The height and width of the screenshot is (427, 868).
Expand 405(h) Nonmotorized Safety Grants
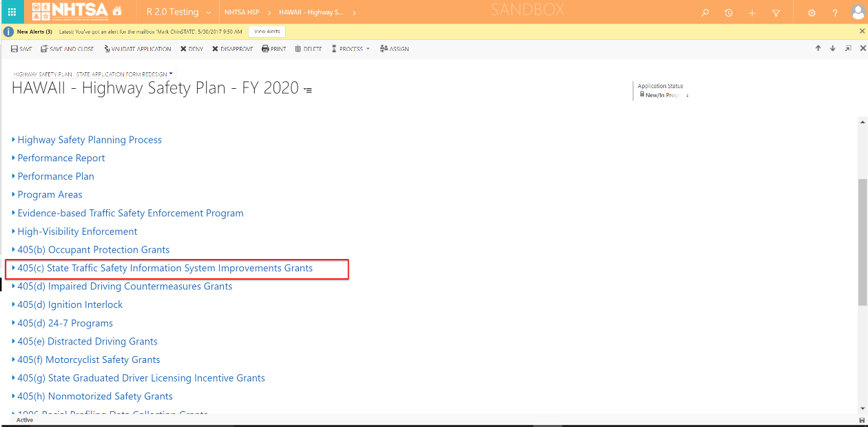pos(92,396)
